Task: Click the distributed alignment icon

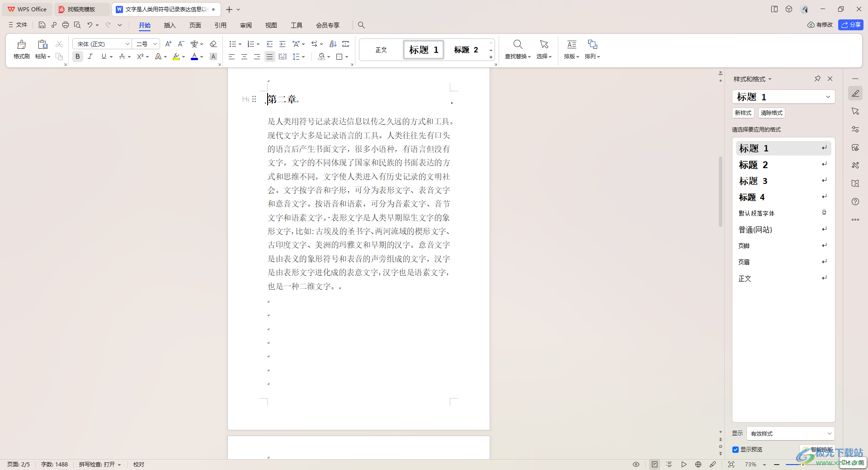Action: (283, 56)
